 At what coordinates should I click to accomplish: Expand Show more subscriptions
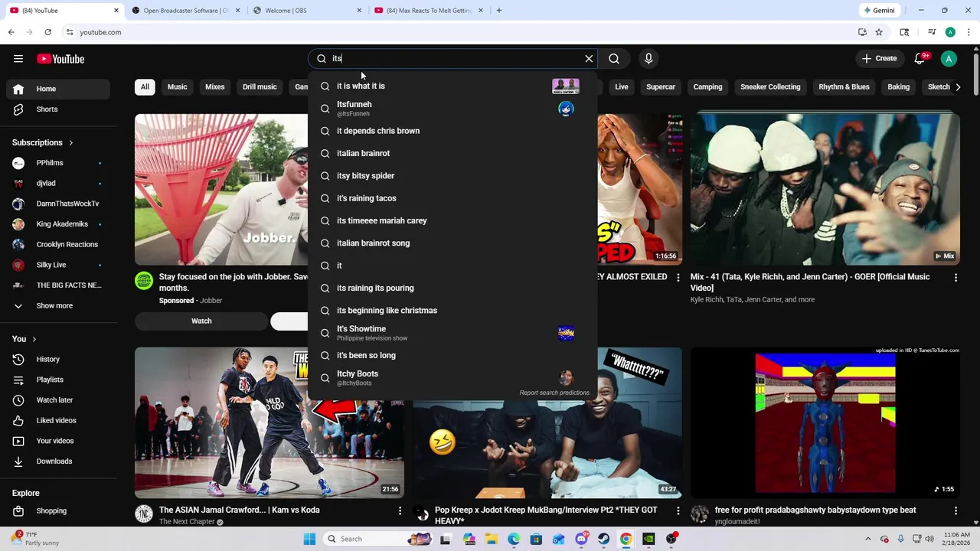(x=58, y=306)
